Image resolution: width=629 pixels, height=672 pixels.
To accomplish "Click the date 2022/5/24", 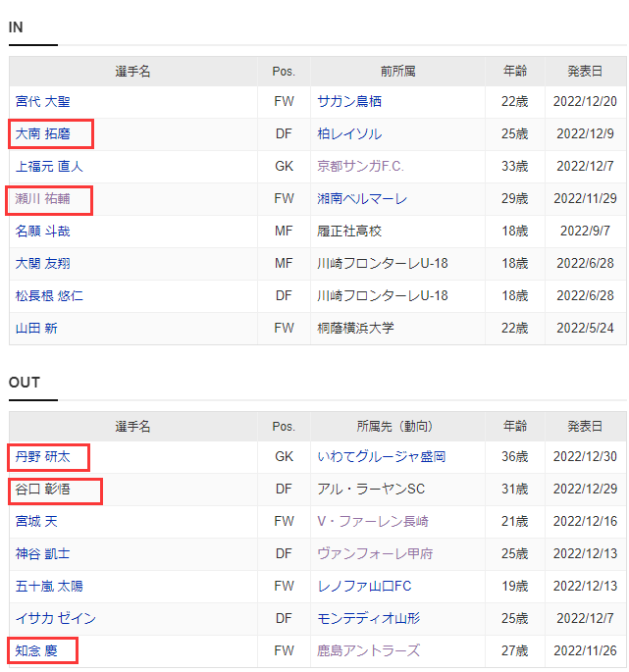I will pos(585,329).
